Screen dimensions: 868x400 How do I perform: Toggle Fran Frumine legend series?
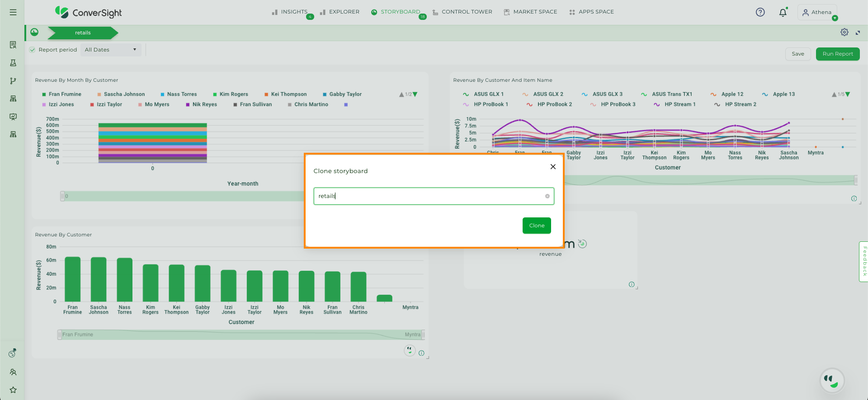coord(61,94)
